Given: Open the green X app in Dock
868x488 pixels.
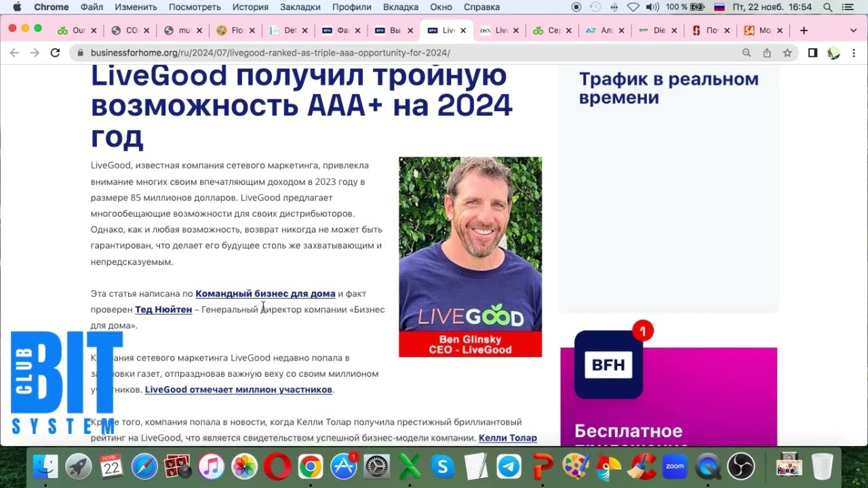Looking at the screenshot, I should click(410, 466).
